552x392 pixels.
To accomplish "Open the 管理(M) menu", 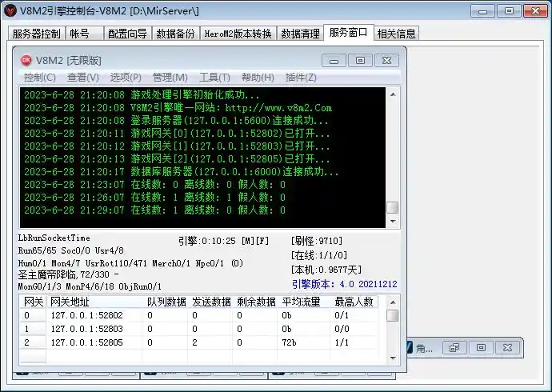I will [170, 78].
